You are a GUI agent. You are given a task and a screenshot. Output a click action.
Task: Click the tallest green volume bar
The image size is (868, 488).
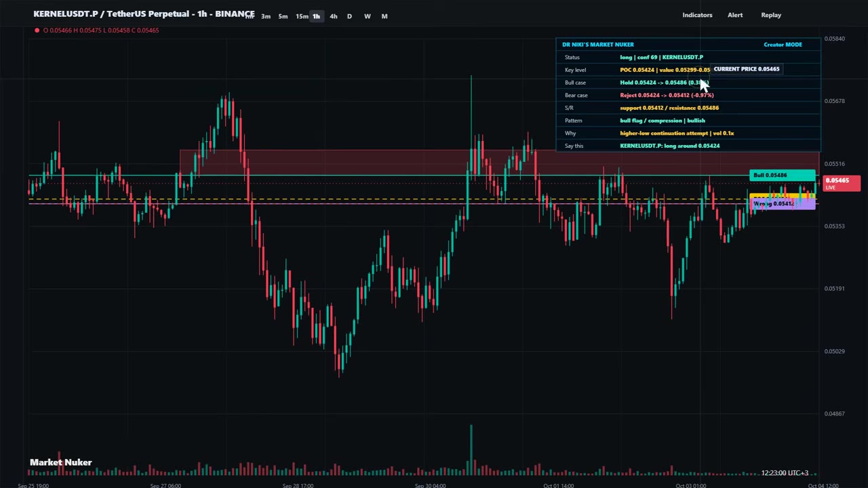[x=471, y=450]
